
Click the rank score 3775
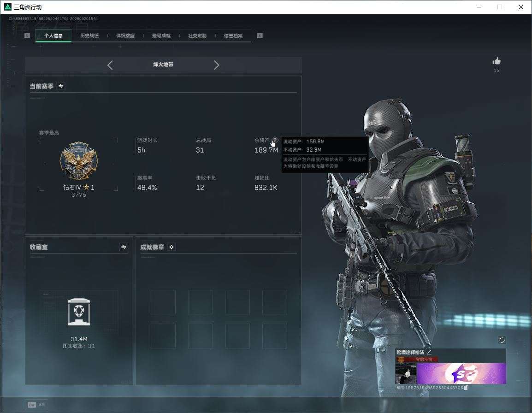point(79,195)
